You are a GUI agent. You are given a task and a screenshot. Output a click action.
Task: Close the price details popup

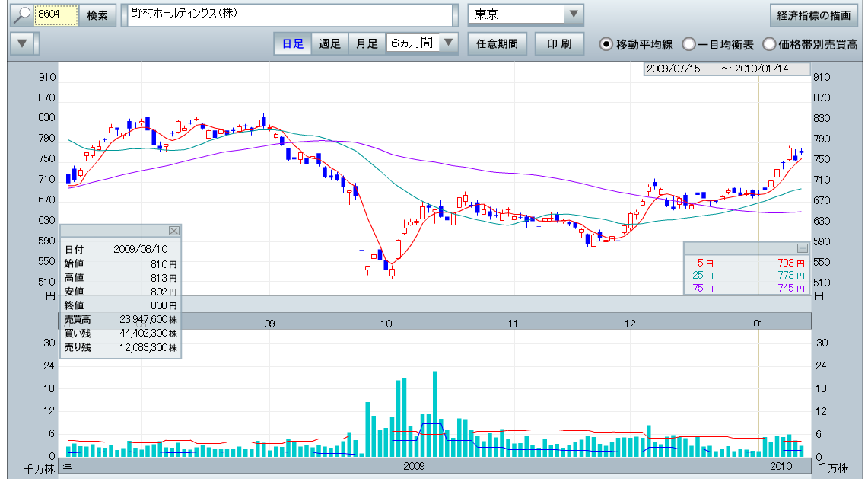coord(173,231)
